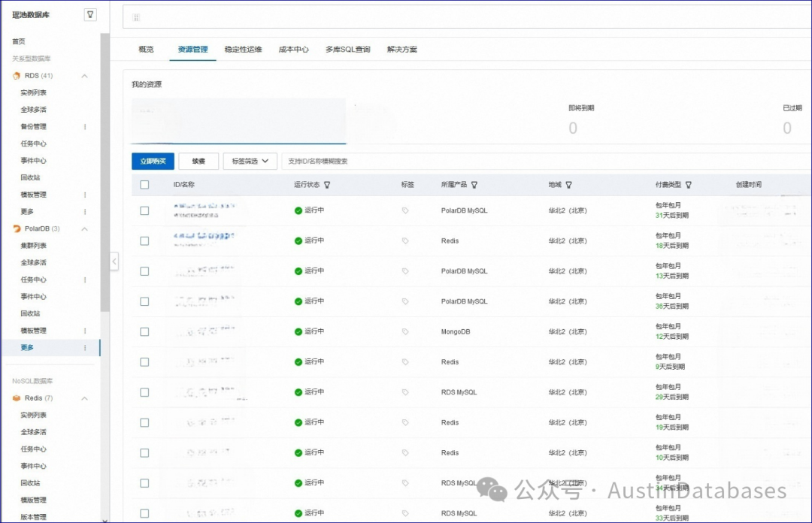Select the checkbox for the 31天后到期 row

(144, 210)
